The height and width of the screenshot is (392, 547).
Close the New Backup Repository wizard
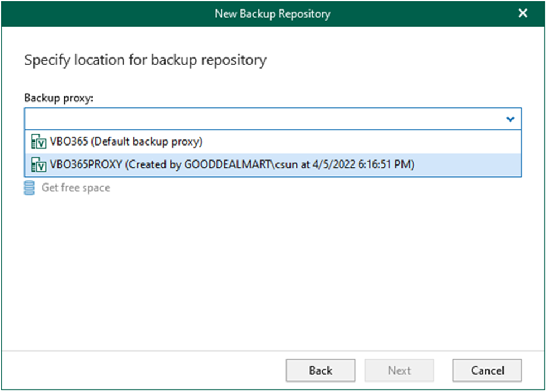[522, 13]
